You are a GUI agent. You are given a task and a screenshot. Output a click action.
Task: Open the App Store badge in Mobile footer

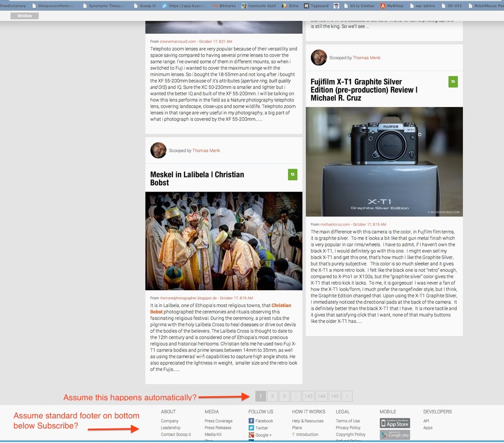pyautogui.click(x=395, y=423)
